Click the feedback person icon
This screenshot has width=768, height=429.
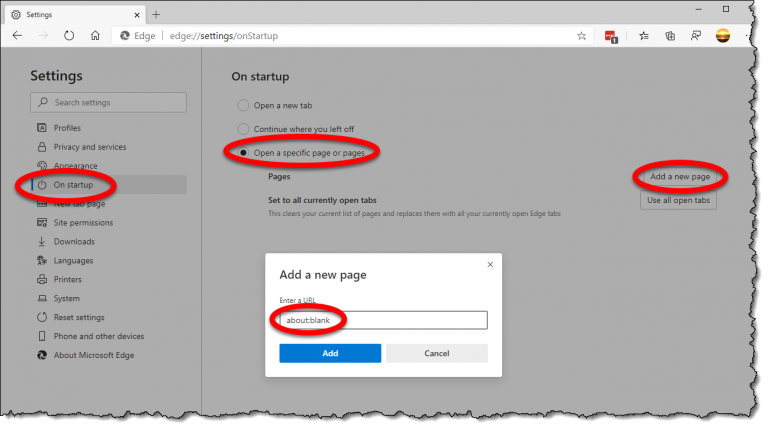tap(696, 36)
